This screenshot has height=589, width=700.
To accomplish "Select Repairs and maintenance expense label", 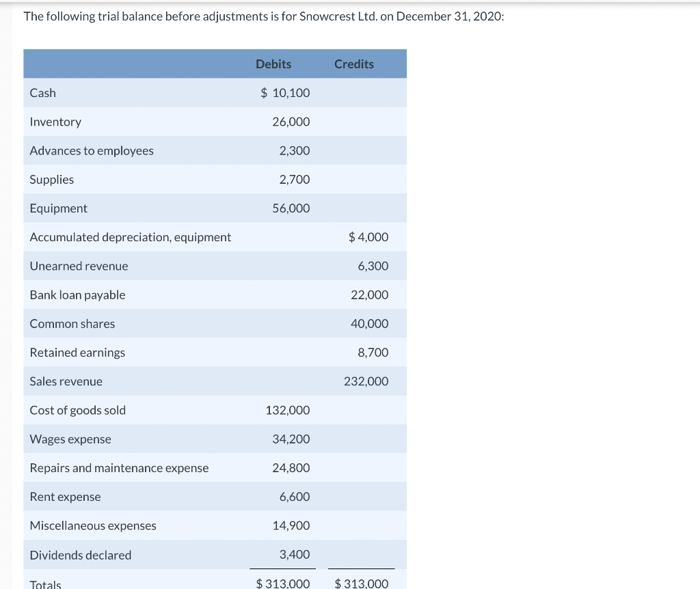I will (119, 468).
